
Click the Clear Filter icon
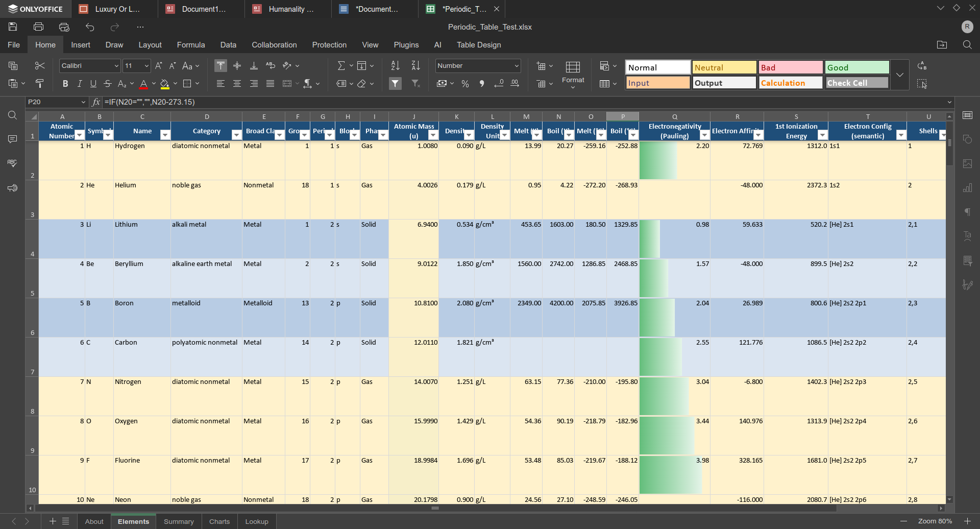pos(415,84)
